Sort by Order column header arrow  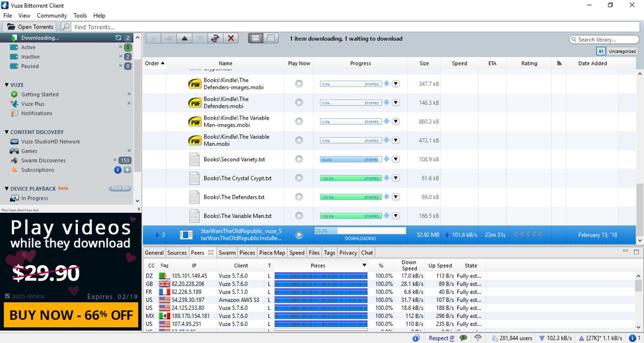tap(162, 63)
